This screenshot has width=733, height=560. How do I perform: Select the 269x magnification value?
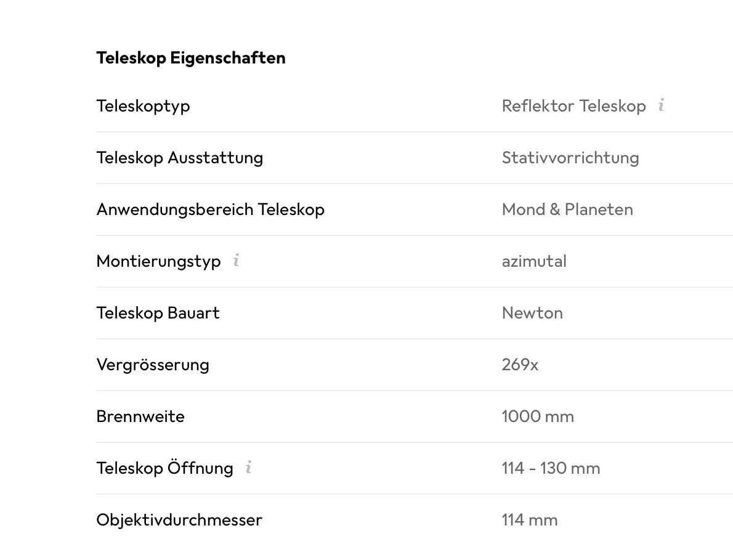(x=520, y=365)
